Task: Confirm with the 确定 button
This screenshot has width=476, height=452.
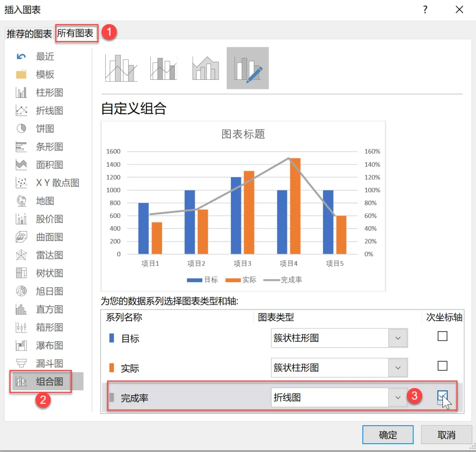Action: pyautogui.click(x=388, y=435)
